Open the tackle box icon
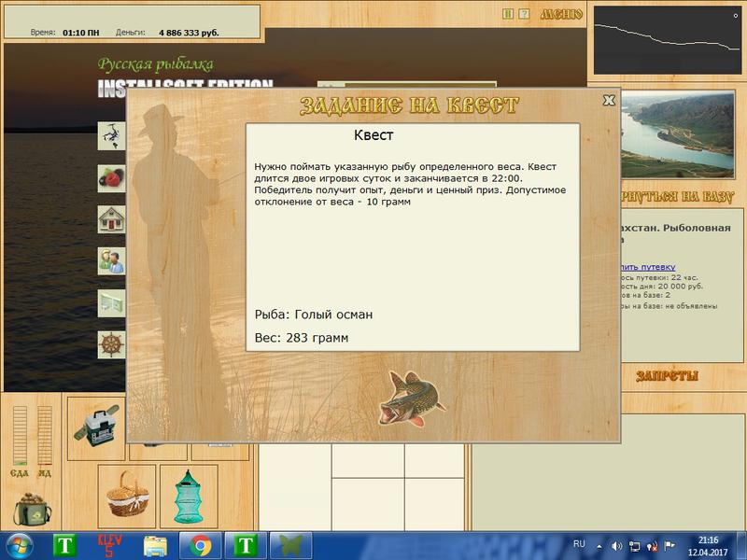 (x=96, y=427)
